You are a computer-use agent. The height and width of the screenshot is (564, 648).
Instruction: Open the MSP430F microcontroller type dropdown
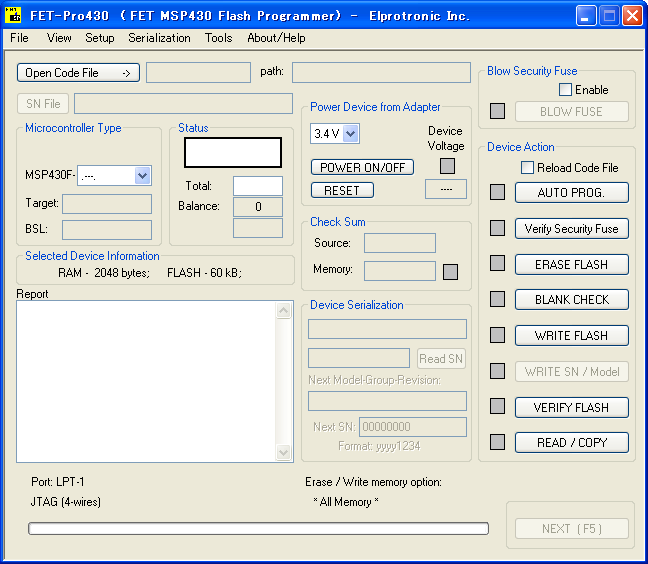point(143,176)
